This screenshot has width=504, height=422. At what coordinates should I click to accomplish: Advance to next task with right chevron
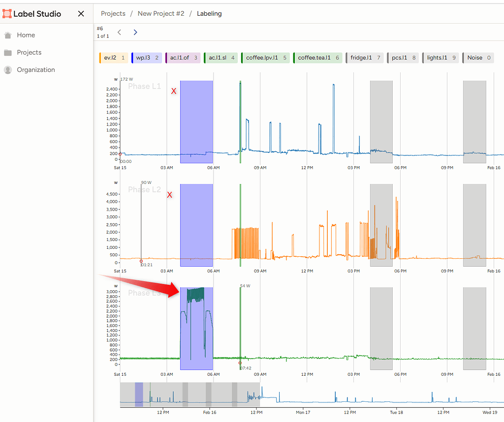point(135,31)
